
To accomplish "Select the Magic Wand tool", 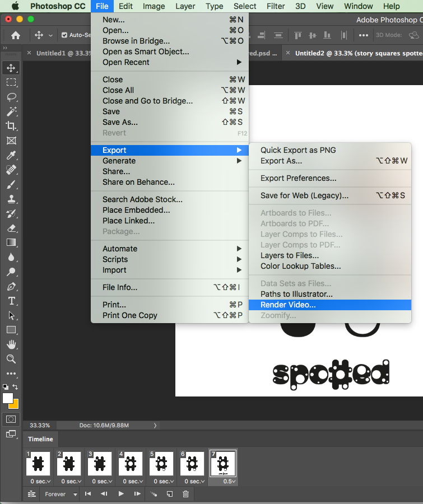I will click(11, 111).
